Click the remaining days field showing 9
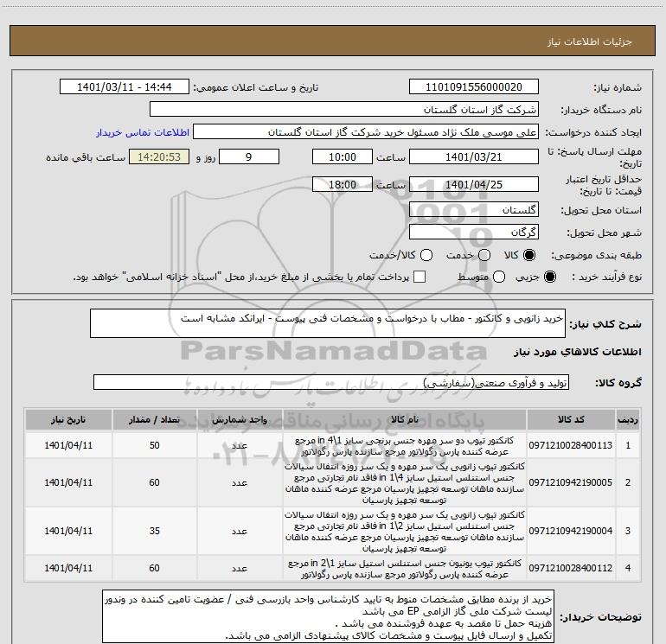Viewport: 666px width, 644px height. [249, 156]
